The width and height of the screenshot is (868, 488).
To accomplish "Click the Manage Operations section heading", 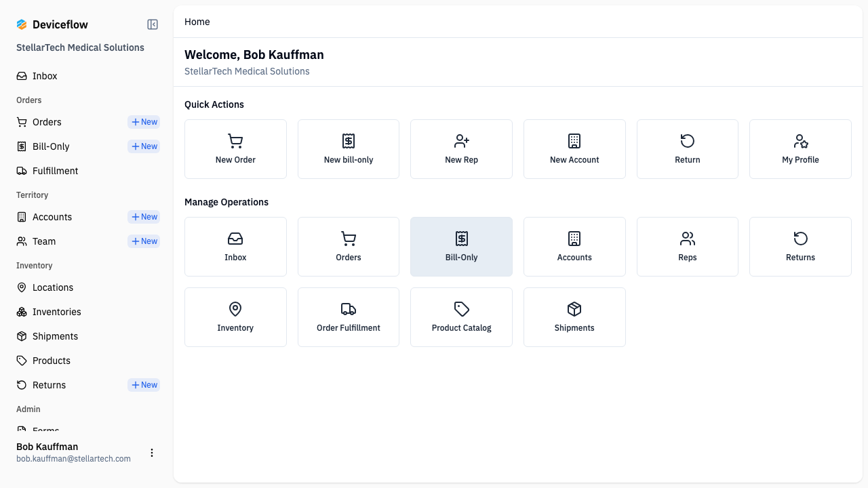I will [226, 202].
